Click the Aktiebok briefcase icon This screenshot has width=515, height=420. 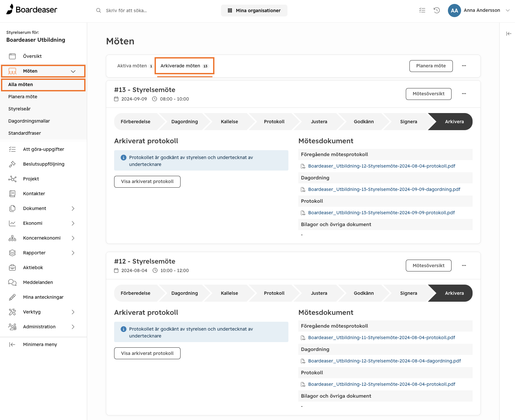pyautogui.click(x=12, y=268)
